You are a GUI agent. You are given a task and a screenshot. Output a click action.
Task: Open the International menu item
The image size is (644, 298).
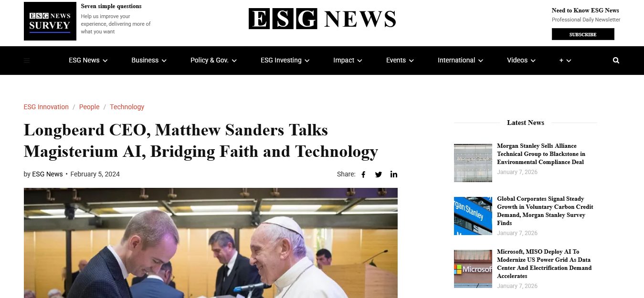[x=460, y=61]
